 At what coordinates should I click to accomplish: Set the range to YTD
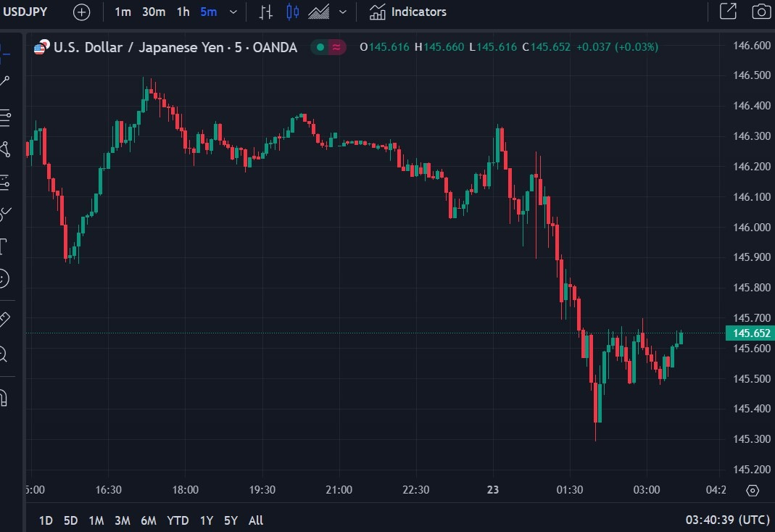click(x=178, y=520)
